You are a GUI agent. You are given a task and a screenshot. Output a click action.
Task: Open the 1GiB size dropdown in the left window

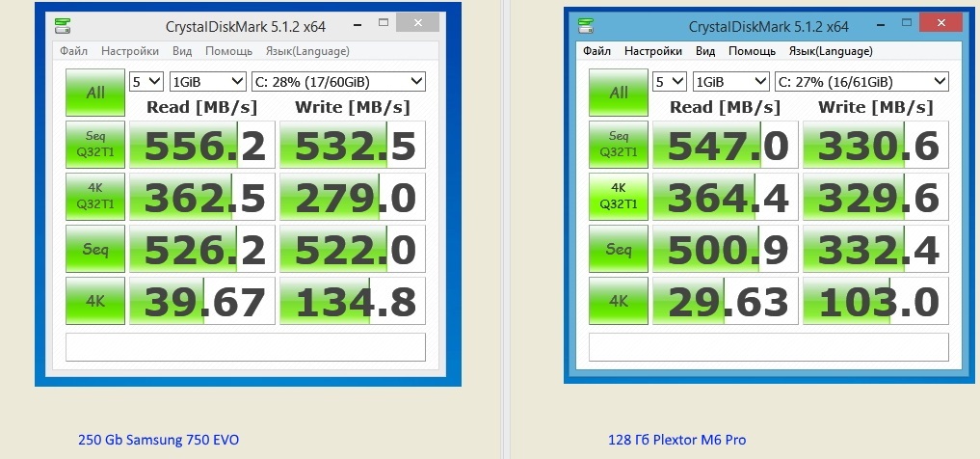tap(208, 81)
